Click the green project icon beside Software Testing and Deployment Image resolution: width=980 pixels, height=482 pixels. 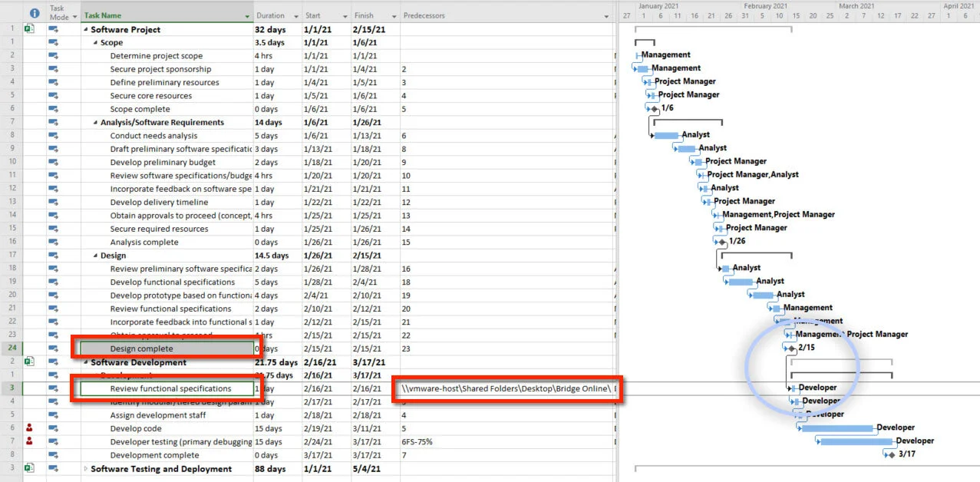[28, 468]
